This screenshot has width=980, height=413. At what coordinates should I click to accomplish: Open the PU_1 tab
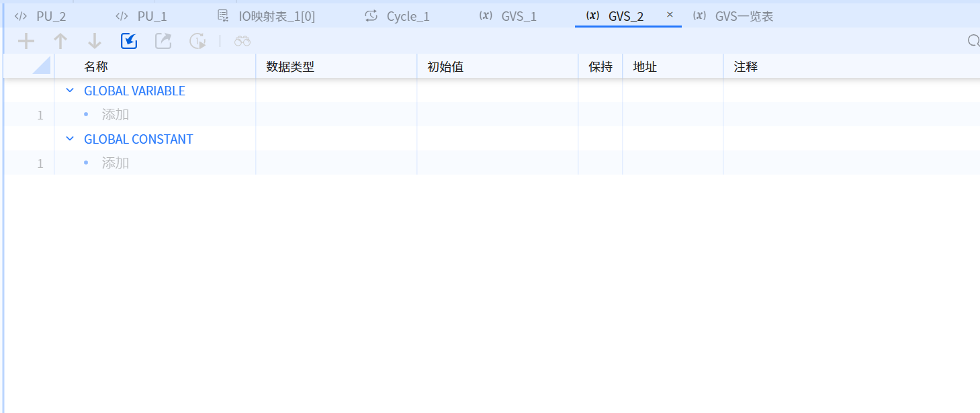(x=142, y=16)
